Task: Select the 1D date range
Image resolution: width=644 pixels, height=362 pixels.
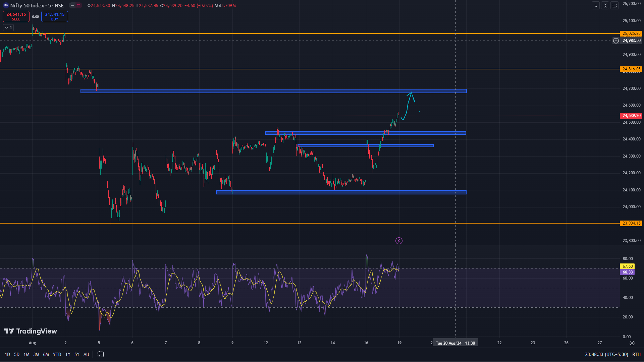Action: (x=7, y=354)
